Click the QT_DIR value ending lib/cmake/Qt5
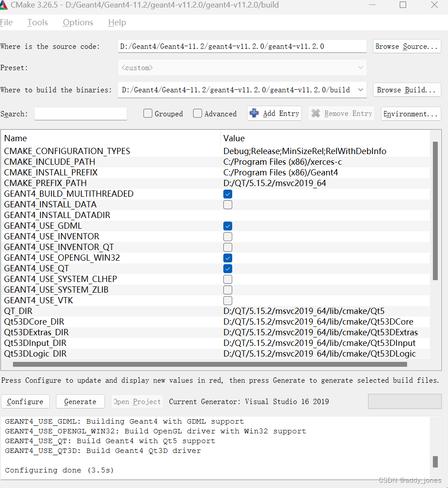 point(304,311)
